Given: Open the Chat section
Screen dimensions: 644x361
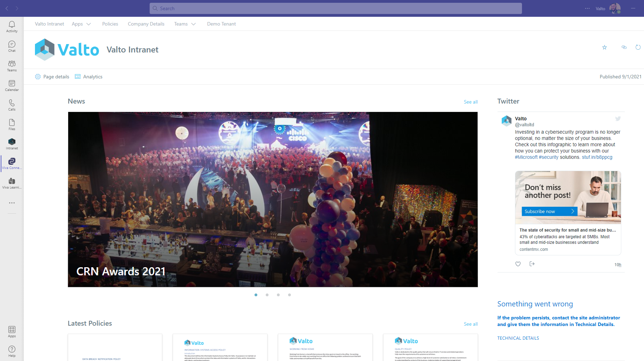Looking at the screenshot, I should [x=12, y=46].
